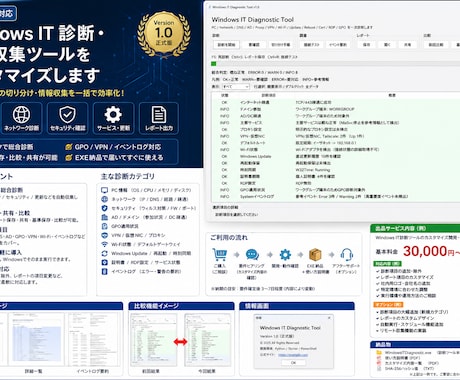Select the Systemイベントログ result row
The image size is (460, 380).
point(336,197)
